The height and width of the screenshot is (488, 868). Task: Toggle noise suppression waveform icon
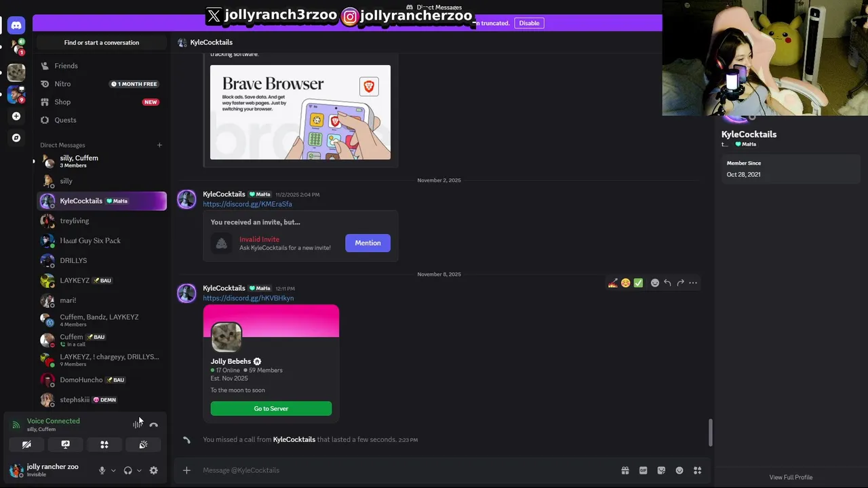(x=138, y=425)
